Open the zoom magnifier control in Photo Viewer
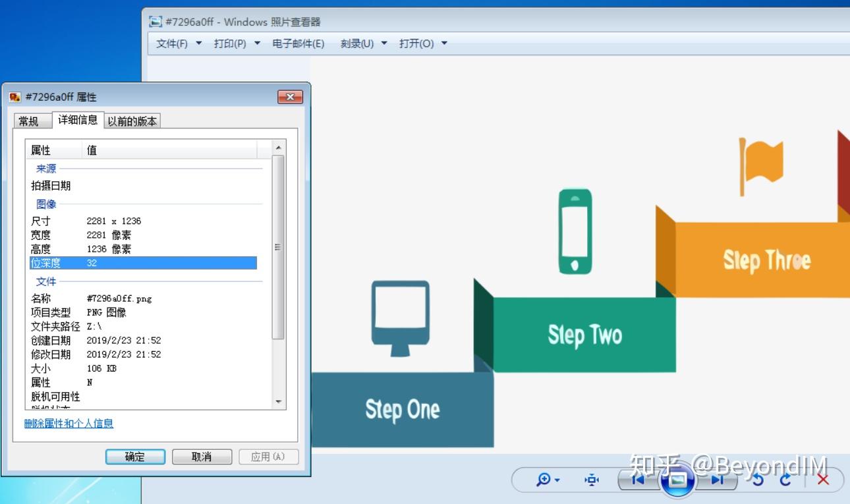Screen dimensions: 850x504 pos(548,480)
